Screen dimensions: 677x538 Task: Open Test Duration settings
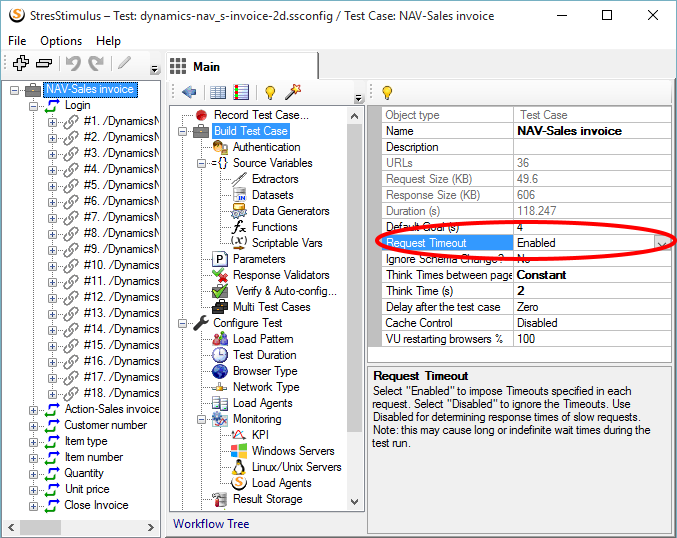point(265,355)
